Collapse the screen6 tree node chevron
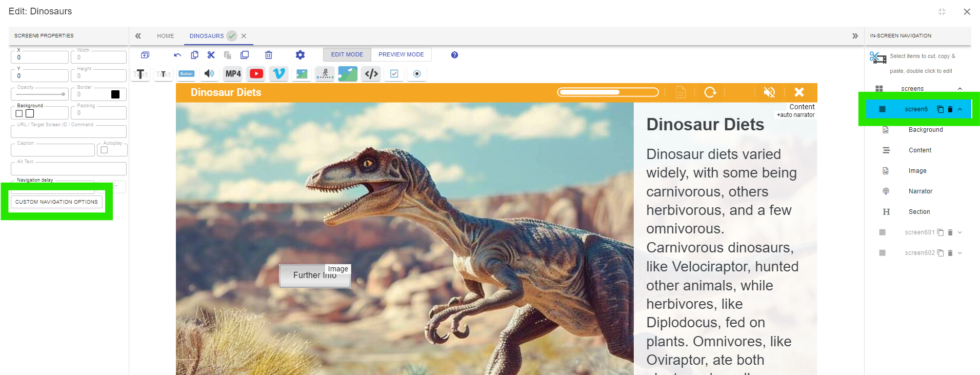 (x=960, y=109)
